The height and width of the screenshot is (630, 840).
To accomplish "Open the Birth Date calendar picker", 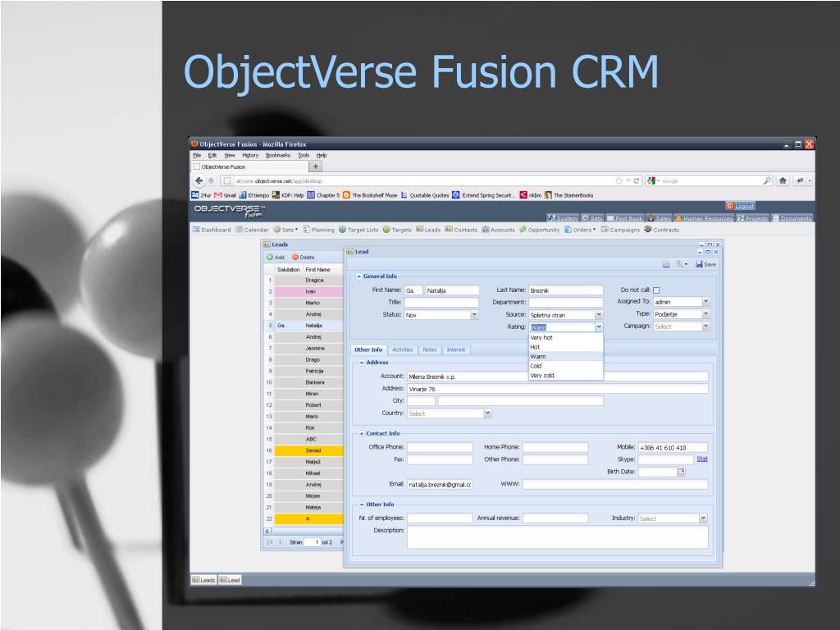I will click(681, 472).
